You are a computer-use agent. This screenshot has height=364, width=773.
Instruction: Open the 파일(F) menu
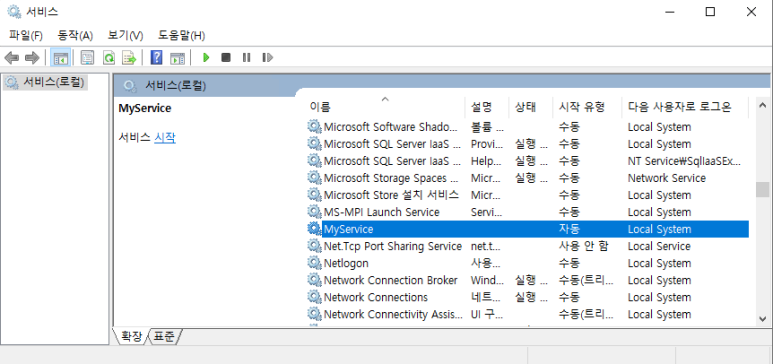26,36
